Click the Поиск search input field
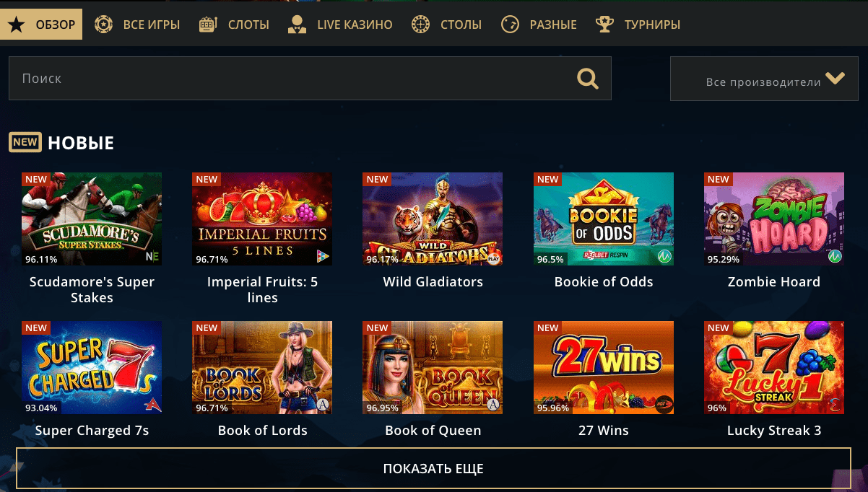 pos(310,79)
